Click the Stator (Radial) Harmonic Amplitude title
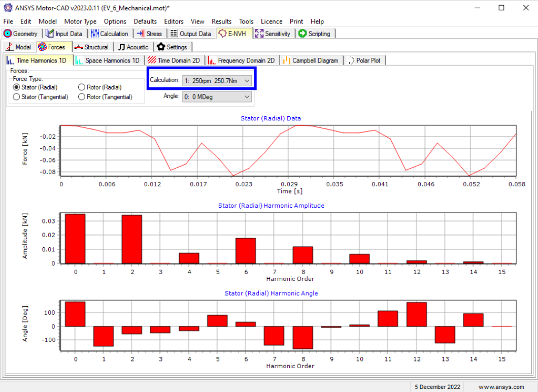Viewport: 538px width, 392px height. [271, 206]
